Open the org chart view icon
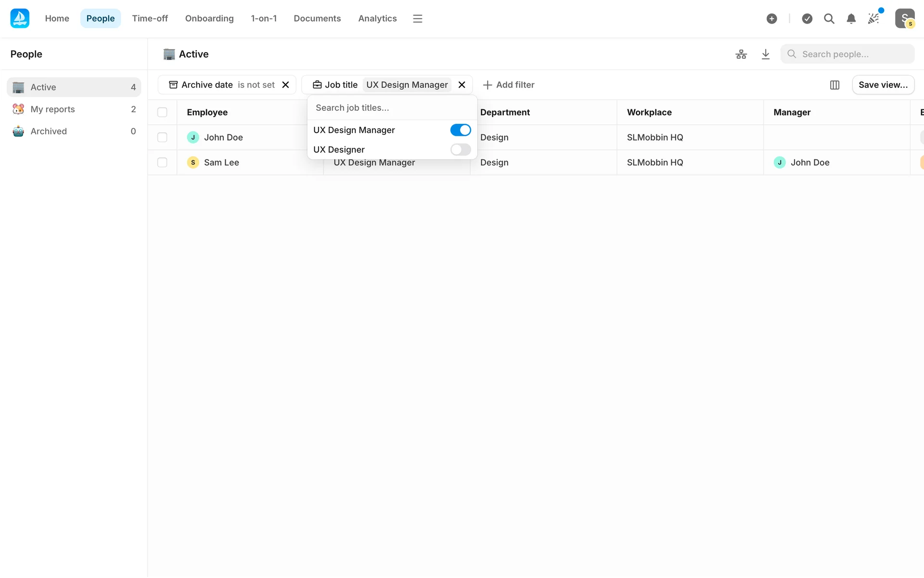Screen dimensions: 924x578 tap(741, 54)
